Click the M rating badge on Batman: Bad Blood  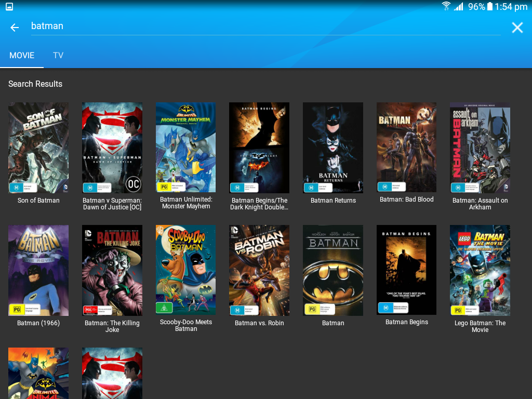pos(392,187)
